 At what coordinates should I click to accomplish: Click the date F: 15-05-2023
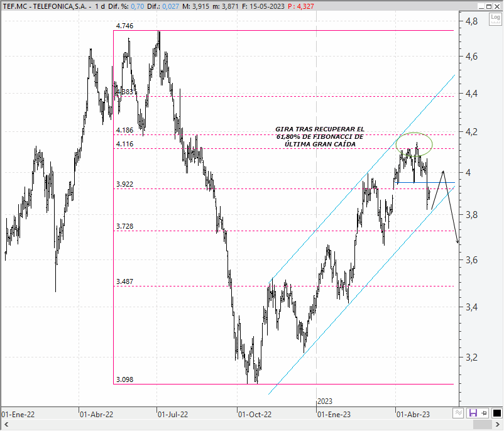(x=263, y=6)
